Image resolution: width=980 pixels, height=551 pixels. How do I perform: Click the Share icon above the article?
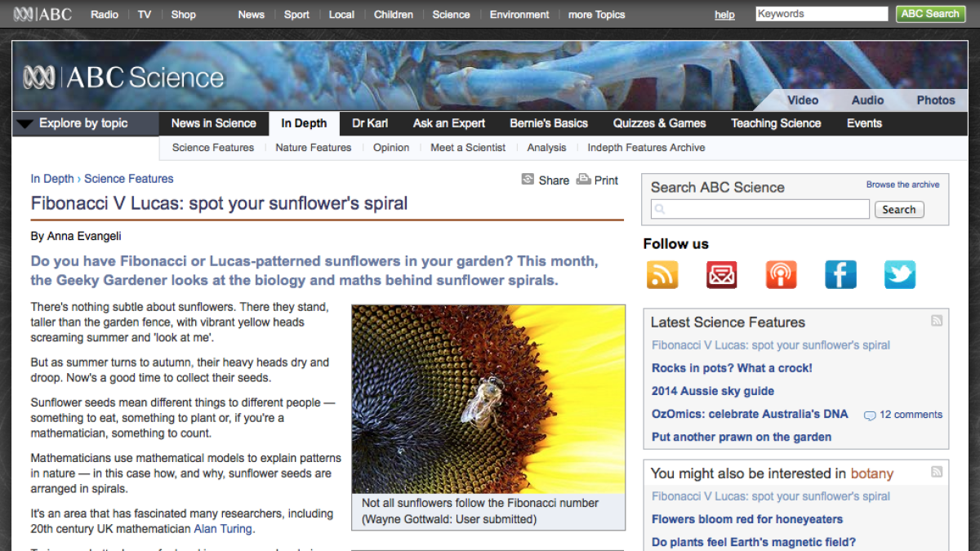(528, 179)
